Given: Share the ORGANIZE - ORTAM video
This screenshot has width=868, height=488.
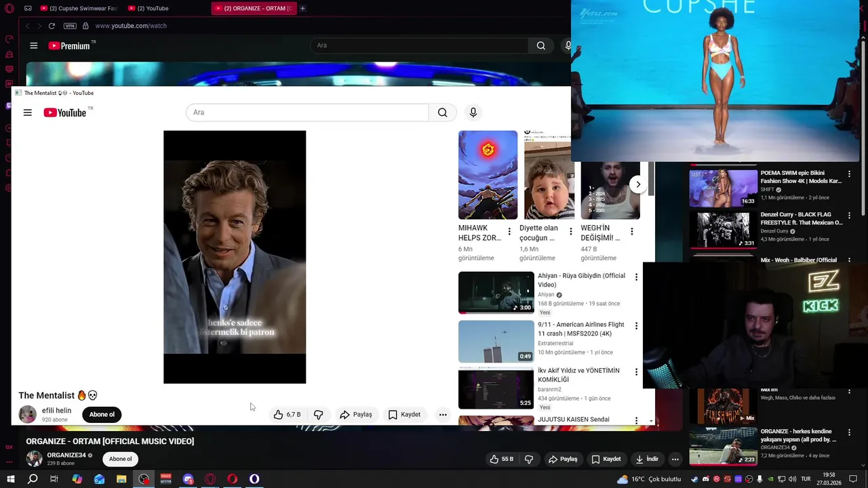Looking at the screenshot, I should coord(563,459).
